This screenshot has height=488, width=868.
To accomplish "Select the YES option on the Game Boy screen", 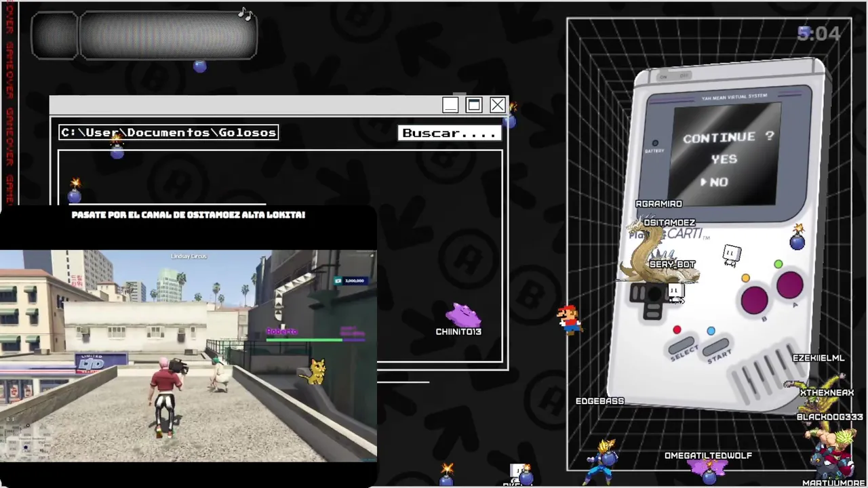I will click(724, 159).
